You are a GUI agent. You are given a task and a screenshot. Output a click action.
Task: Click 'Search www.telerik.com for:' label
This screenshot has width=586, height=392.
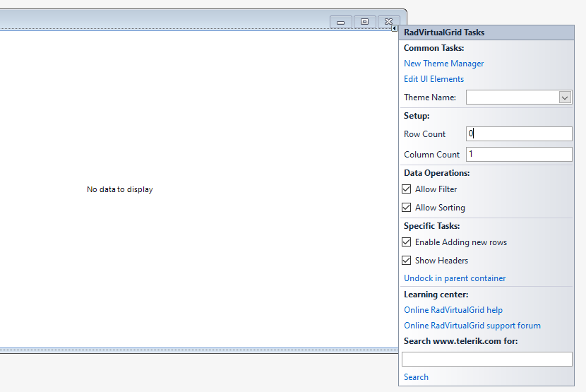[x=460, y=341]
